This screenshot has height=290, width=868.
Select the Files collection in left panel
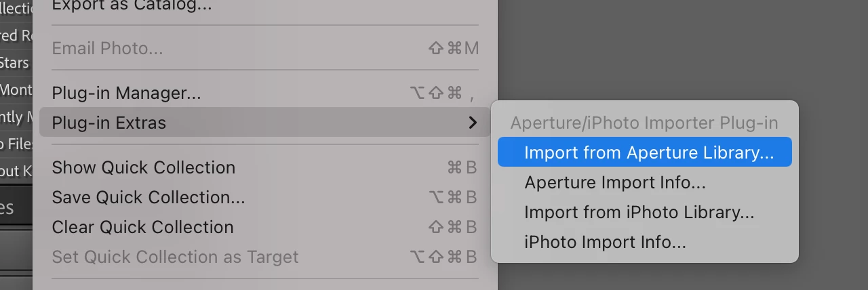(x=15, y=144)
